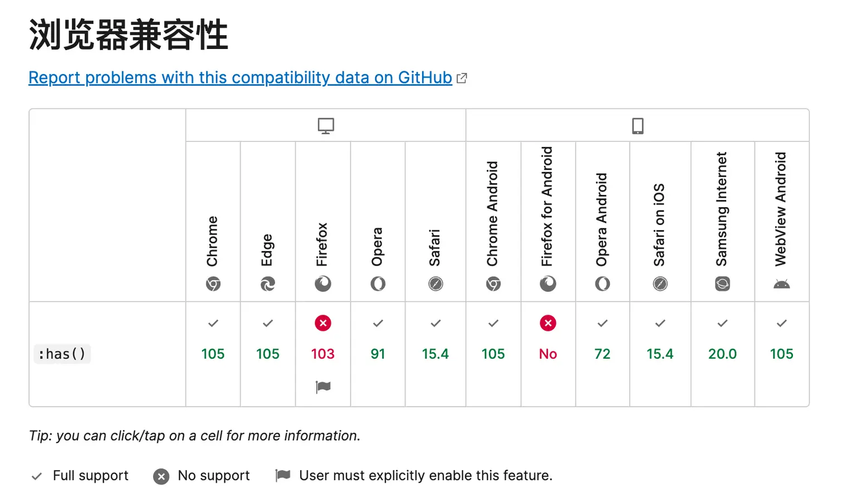Expand Firefox for Android No support cell
The image size is (842, 504).
[x=548, y=354]
